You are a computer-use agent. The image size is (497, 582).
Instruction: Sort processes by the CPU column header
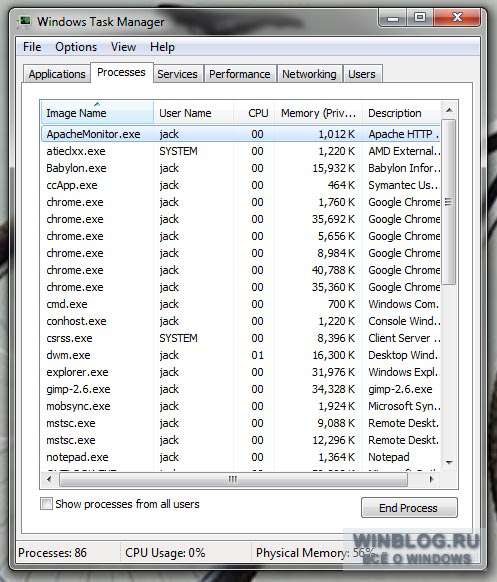pyautogui.click(x=254, y=112)
